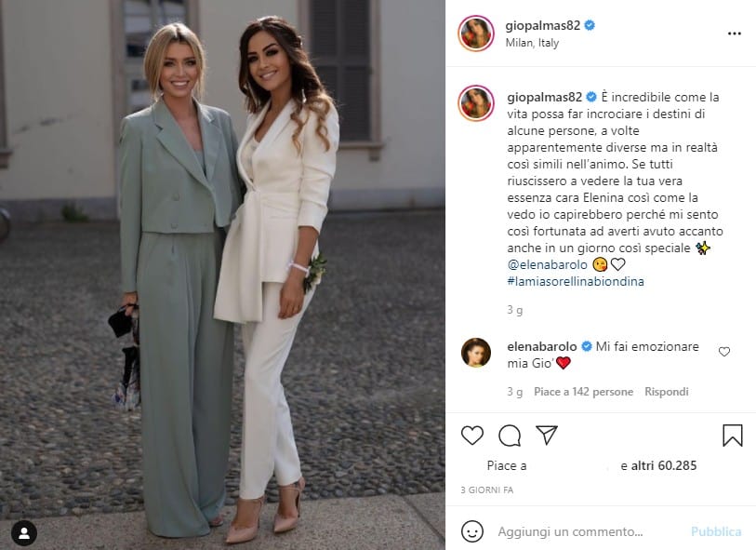Click the Pubblica button
The image size is (756, 550).
click(x=716, y=531)
